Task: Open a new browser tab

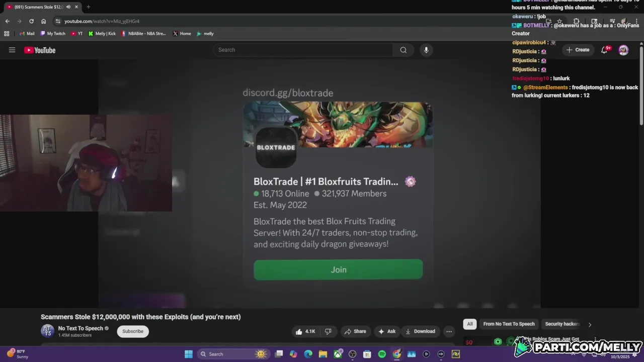Action: (x=89, y=7)
